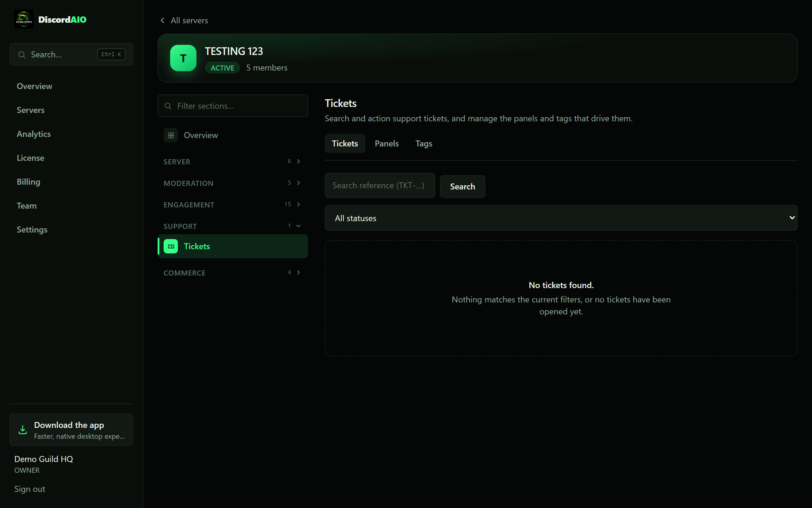Click the Ctrl K shortcut badge
812x508 pixels.
(111, 54)
